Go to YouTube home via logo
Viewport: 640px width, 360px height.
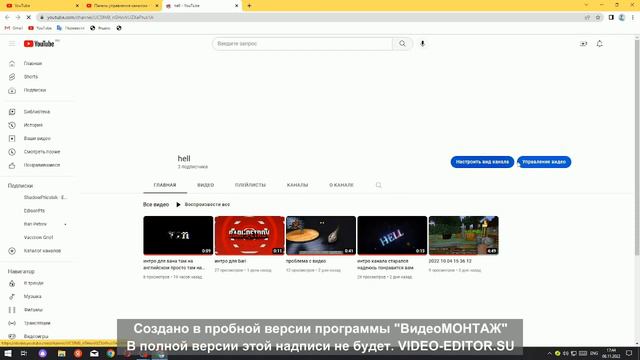[39, 44]
